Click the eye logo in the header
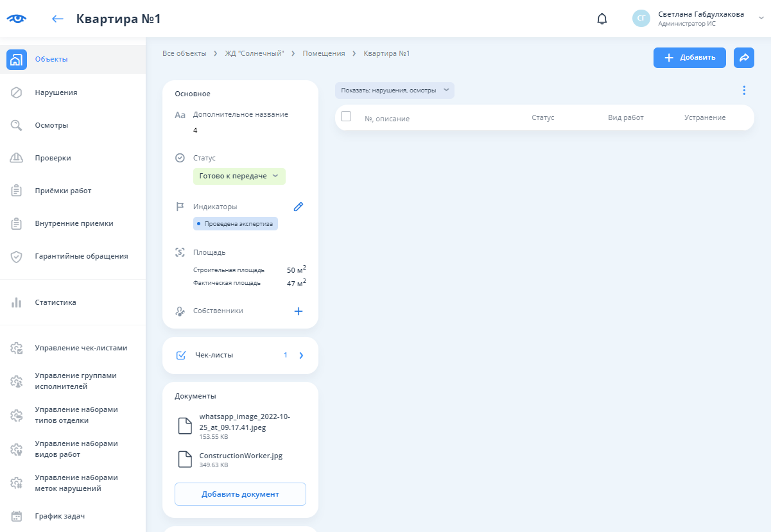The height and width of the screenshot is (532, 771). point(16,19)
